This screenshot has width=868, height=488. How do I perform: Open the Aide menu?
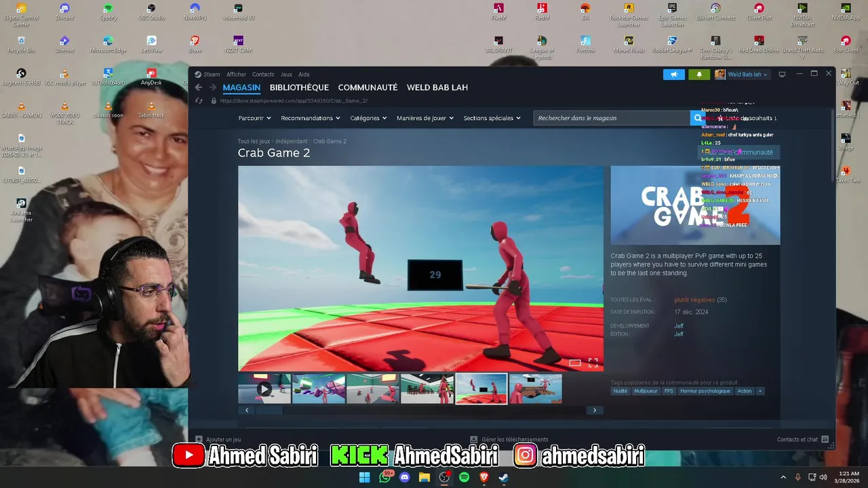click(x=304, y=75)
